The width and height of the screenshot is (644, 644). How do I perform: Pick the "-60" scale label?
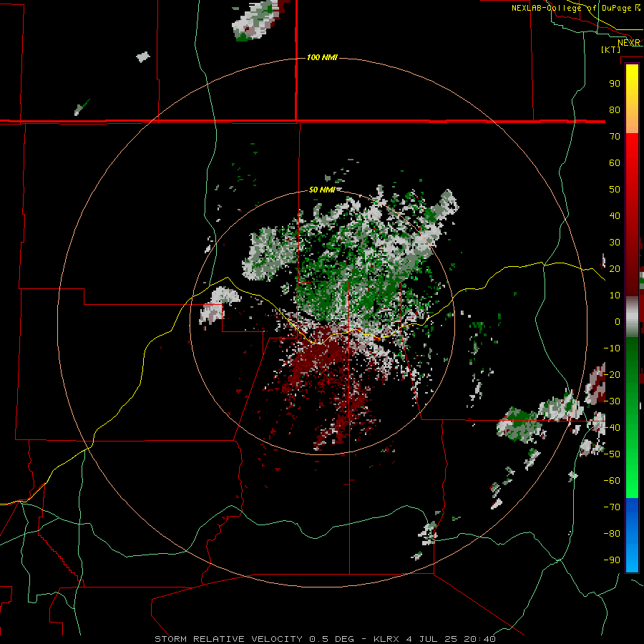point(612,481)
